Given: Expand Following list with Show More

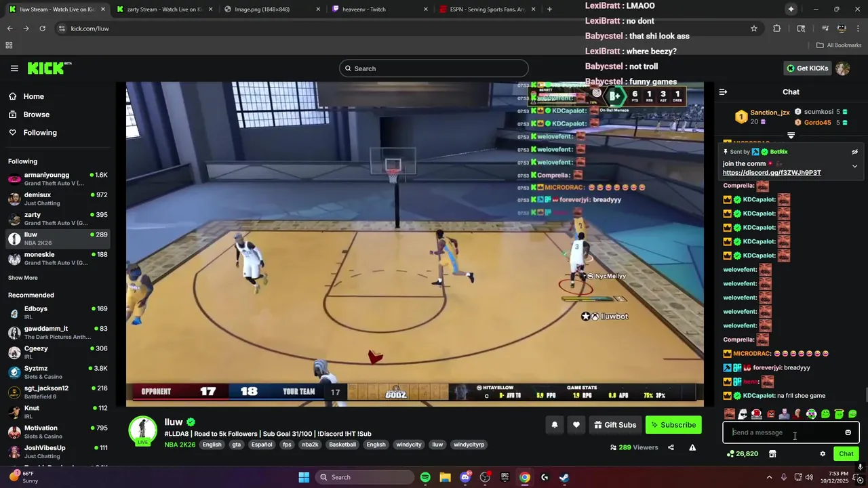Looking at the screenshot, I should (23, 278).
